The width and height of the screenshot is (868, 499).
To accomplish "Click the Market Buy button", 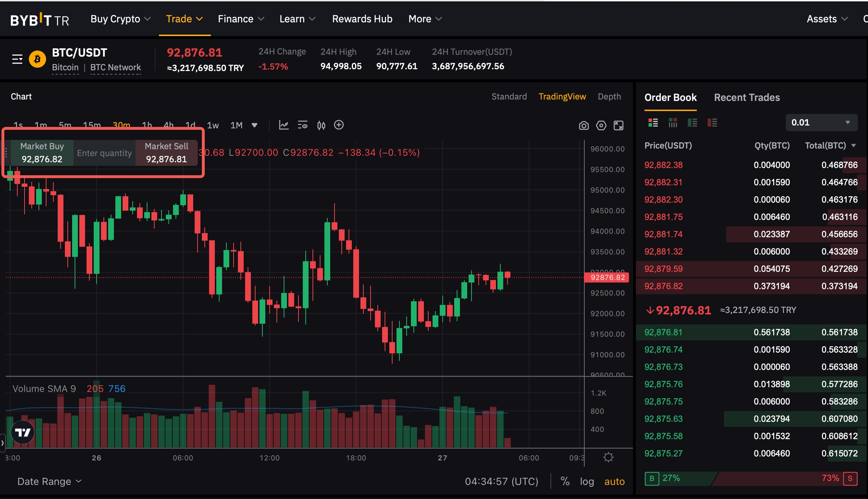I will (x=42, y=153).
